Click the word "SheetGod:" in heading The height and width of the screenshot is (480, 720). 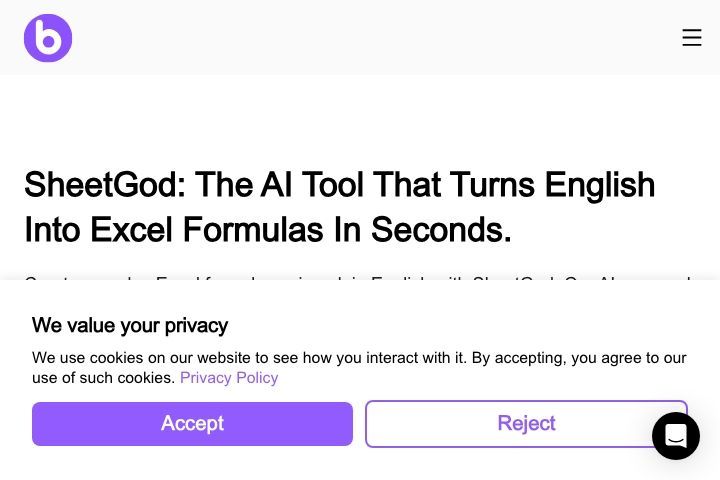[105, 185]
